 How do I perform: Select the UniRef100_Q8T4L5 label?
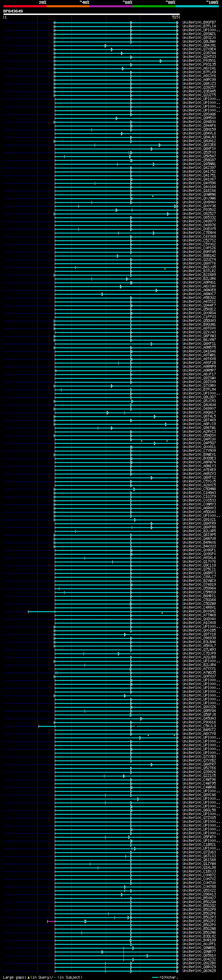click(199, 416)
